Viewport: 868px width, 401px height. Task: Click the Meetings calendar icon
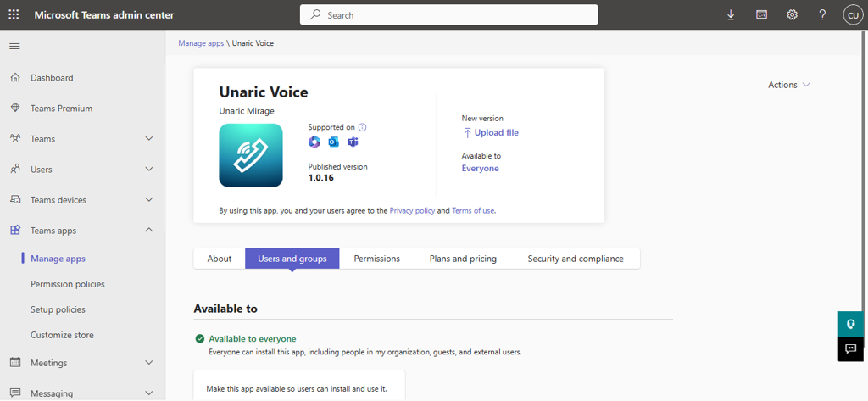click(x=15, y=363)
